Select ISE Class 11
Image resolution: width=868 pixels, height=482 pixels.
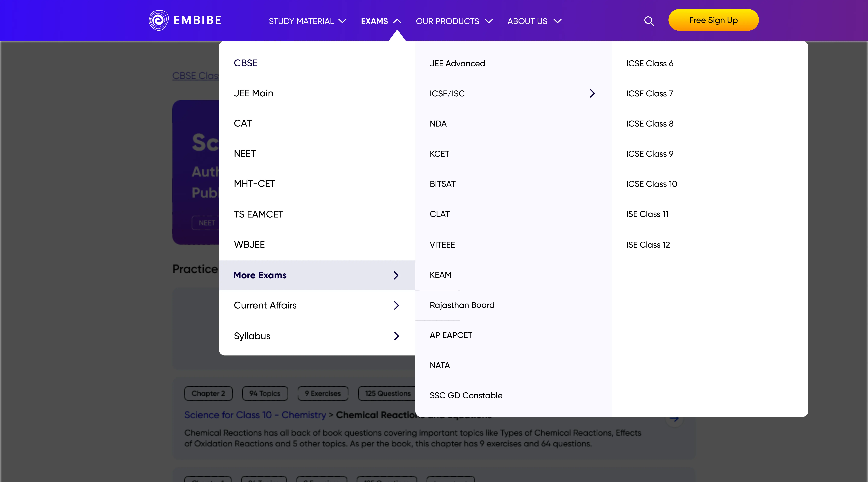click(x=647, y=214)
